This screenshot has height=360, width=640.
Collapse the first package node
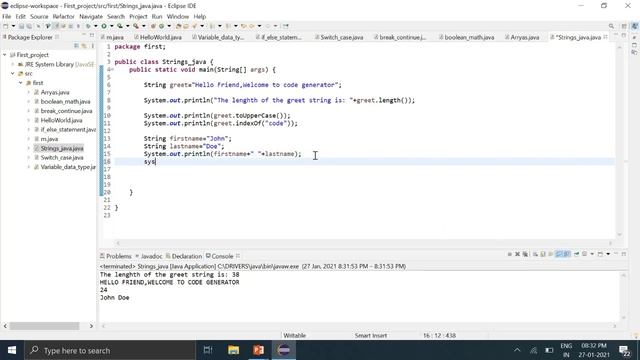coord(20,83)
